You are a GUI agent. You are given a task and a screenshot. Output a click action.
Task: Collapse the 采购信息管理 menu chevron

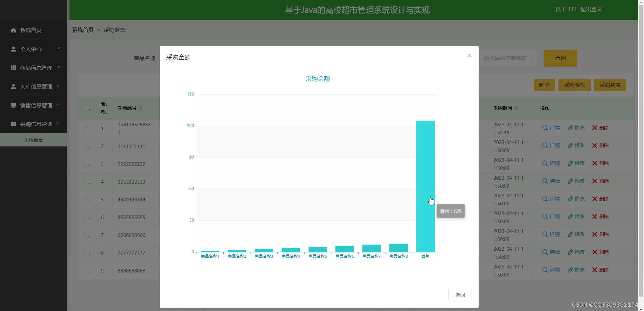click(x=58, y=124)
